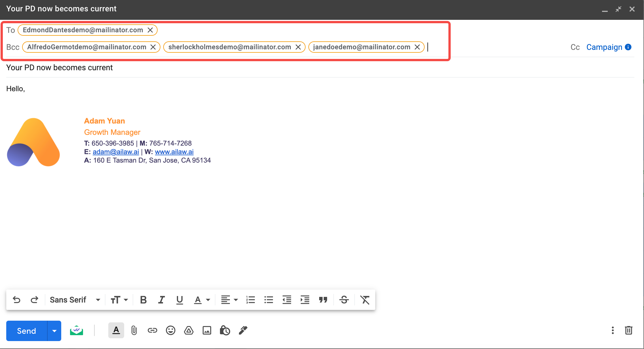This screenshot has width=644, height=349.
Task: Open the text alignment dropdown
Action: (229, 300)
